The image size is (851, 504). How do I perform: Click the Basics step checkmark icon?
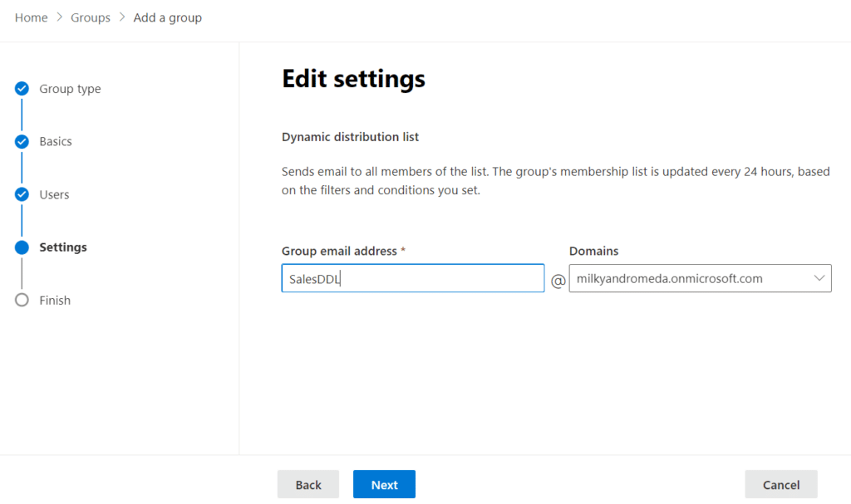pyautogui.click(x=22, y=141)
